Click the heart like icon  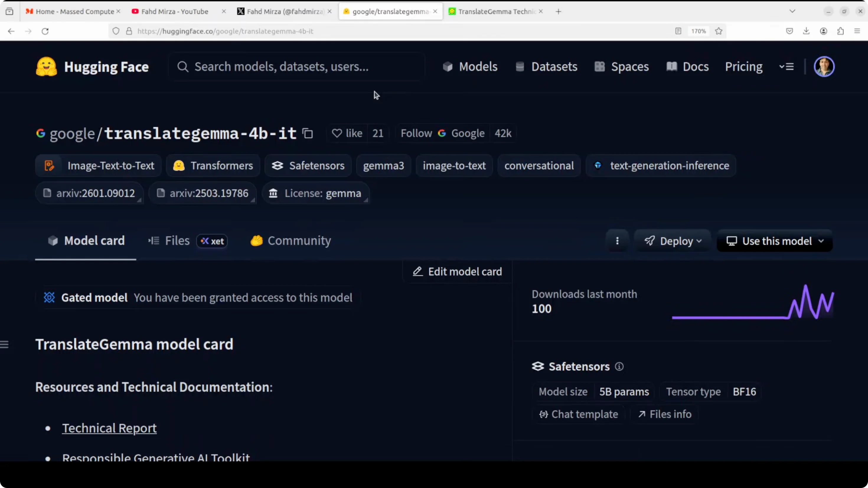point(337,133)
